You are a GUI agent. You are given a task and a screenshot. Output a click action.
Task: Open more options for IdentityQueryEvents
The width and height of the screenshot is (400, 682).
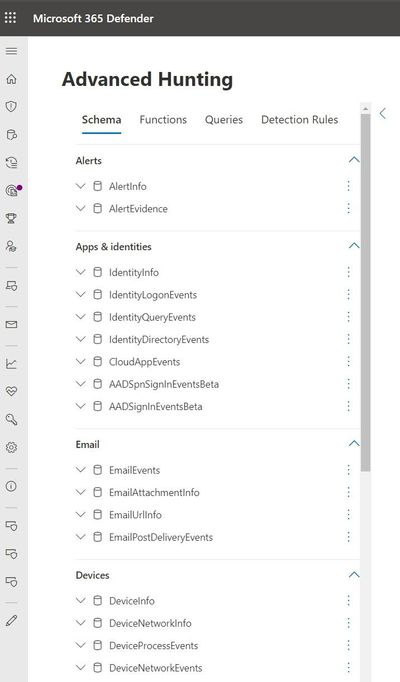point(348,317)
